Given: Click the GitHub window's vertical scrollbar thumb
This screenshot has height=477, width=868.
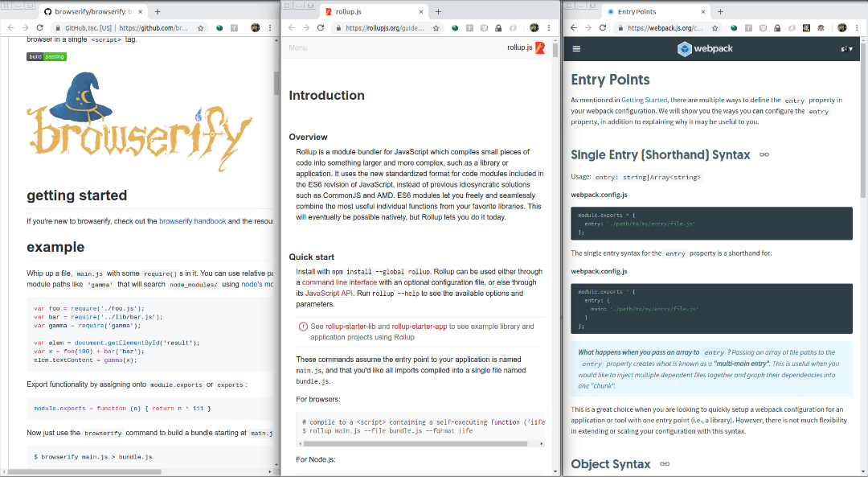Looking at the screenshot, I should click(x=276, y=83).
